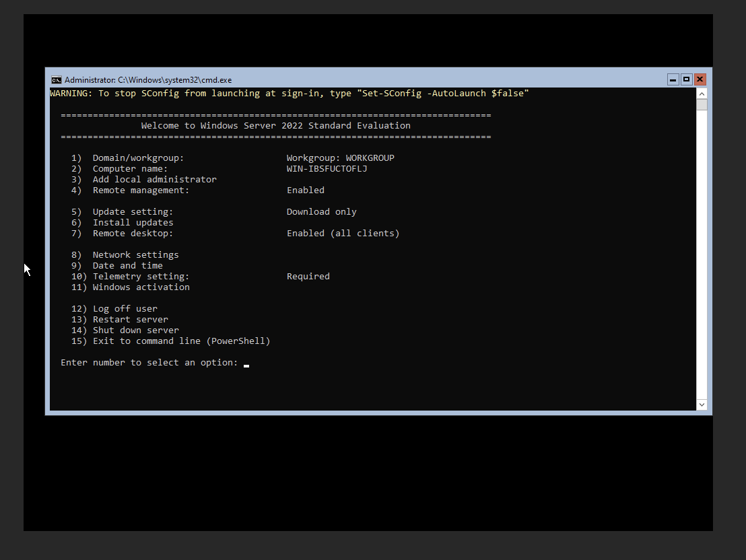Click the scrollbar up arrow
746x560 pixels.
click(x=702, y=94)
